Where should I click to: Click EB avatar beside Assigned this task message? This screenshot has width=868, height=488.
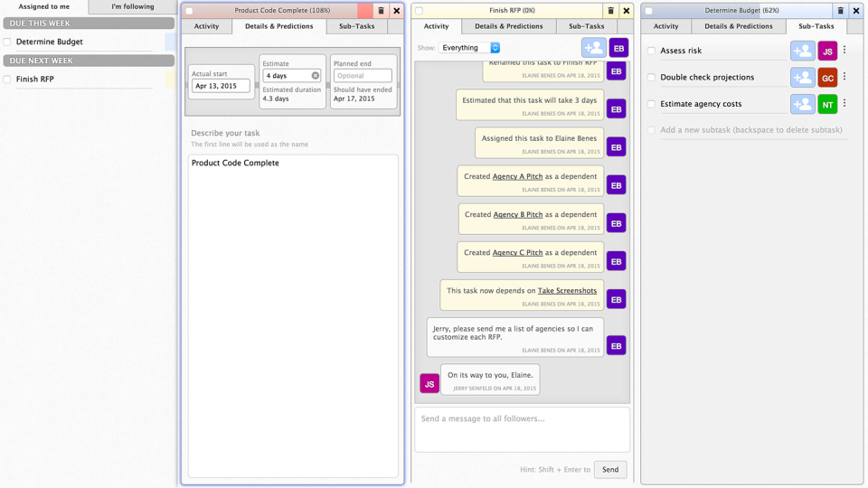[x=616, y=147]
